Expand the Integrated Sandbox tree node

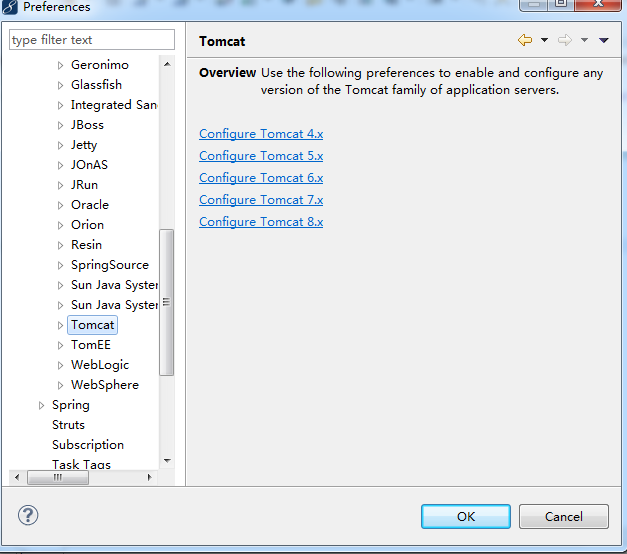coord(60,105)
